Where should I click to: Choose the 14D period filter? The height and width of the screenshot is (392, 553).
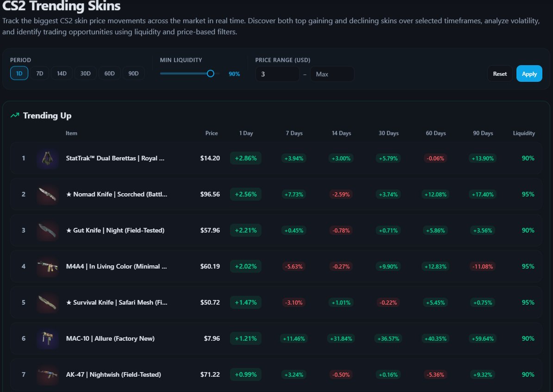coord(62,73)
